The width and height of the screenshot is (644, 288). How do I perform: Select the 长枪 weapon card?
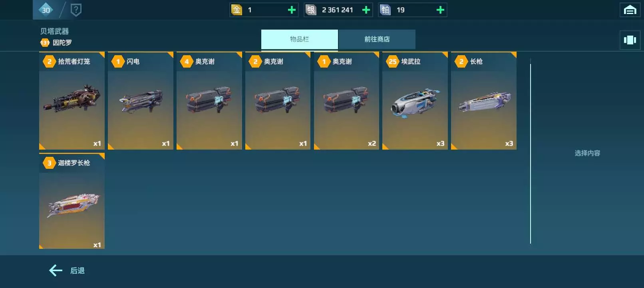point(484,101)
